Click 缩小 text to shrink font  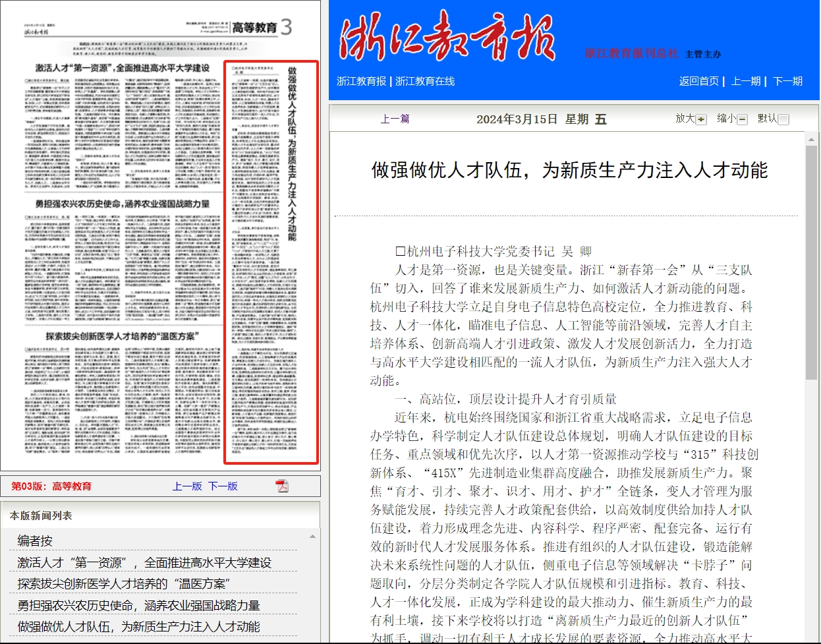point(727,119)
